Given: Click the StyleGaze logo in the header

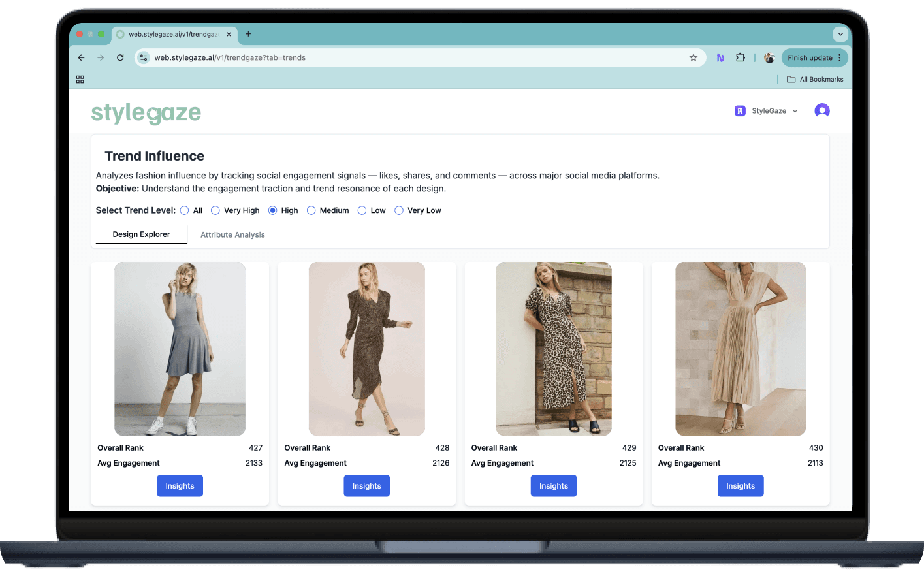Looking at the screenshot, I should coord(146,112).
